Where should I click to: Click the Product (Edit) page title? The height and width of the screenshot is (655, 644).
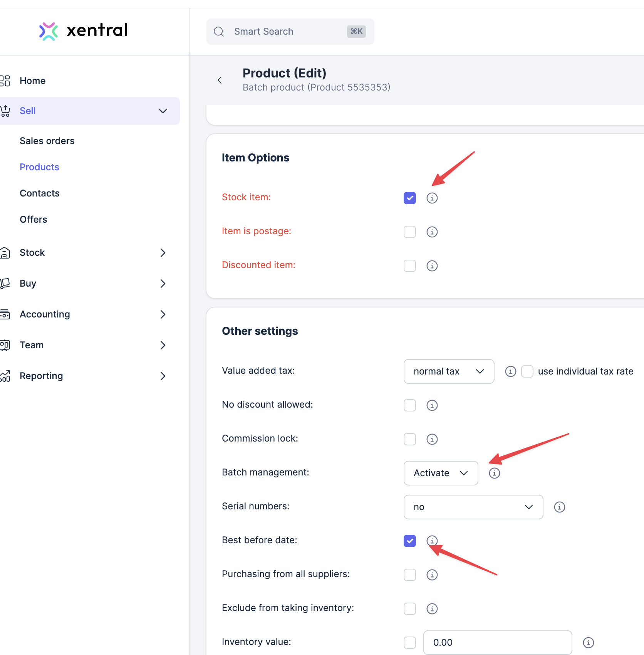point(285,73)
